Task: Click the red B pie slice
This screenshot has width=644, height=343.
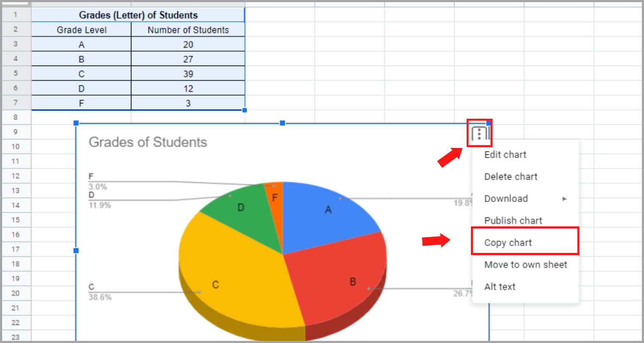Action: 352,282
